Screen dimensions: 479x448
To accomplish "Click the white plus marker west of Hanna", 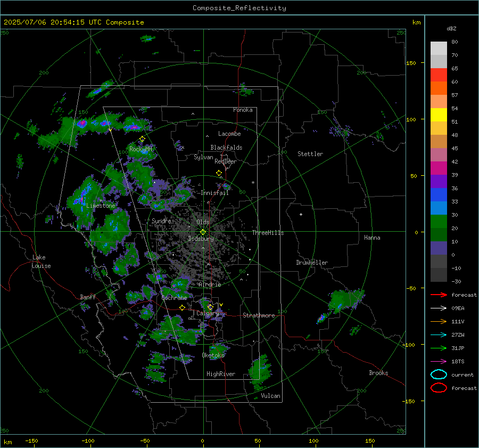I will [301, 214].
